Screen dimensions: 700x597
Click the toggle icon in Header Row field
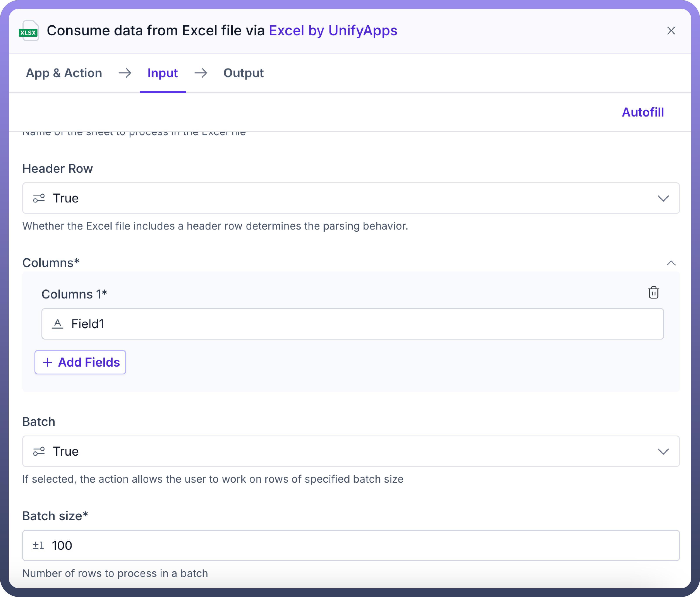[39, 198]
